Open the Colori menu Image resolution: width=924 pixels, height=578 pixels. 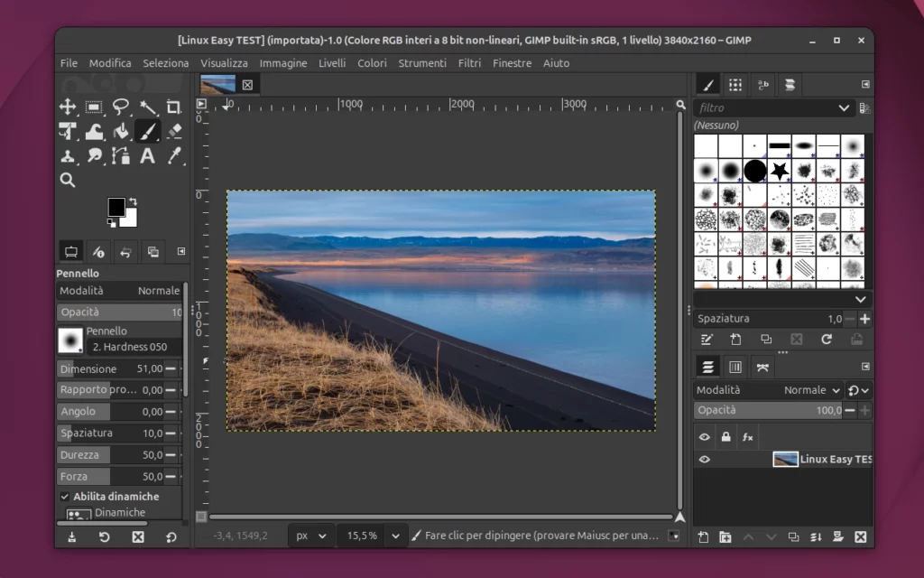[372, 63]
